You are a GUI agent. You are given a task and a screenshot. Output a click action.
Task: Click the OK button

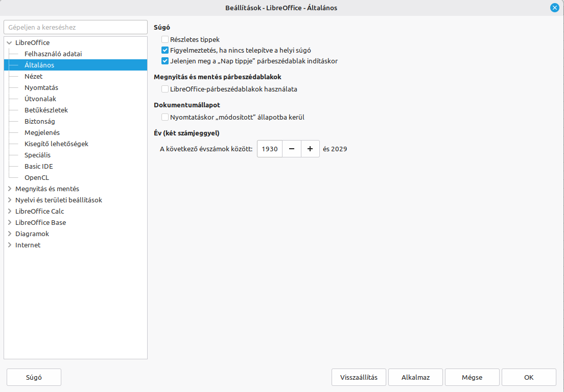point(529,377)
